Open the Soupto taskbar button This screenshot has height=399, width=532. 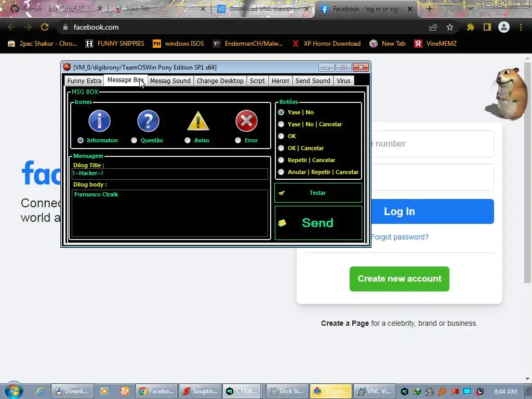coord(200,391)
